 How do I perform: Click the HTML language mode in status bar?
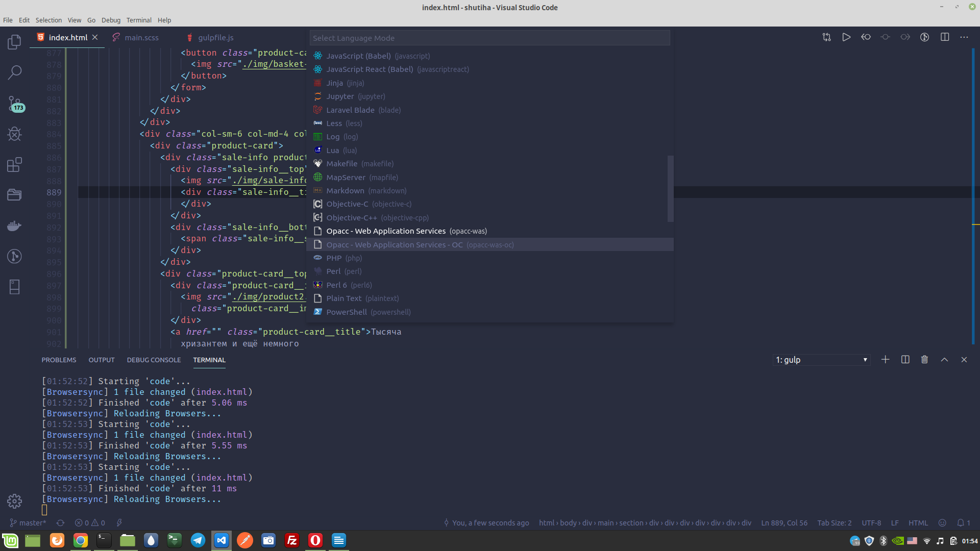(918, 523)
